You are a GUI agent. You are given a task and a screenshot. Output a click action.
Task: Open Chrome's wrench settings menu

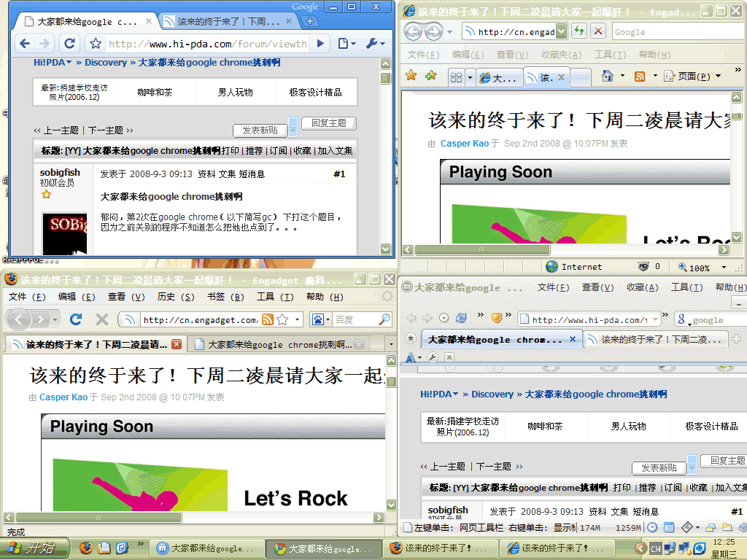[x=376, y=44]
